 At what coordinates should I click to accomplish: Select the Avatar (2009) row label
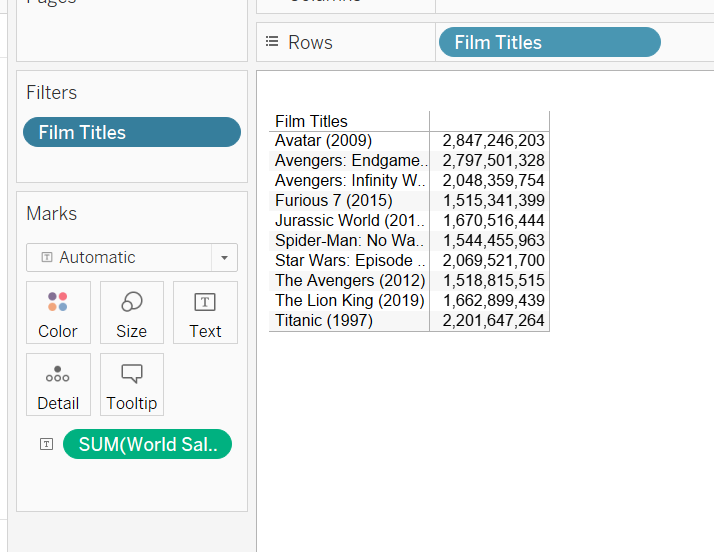point(323,140)
